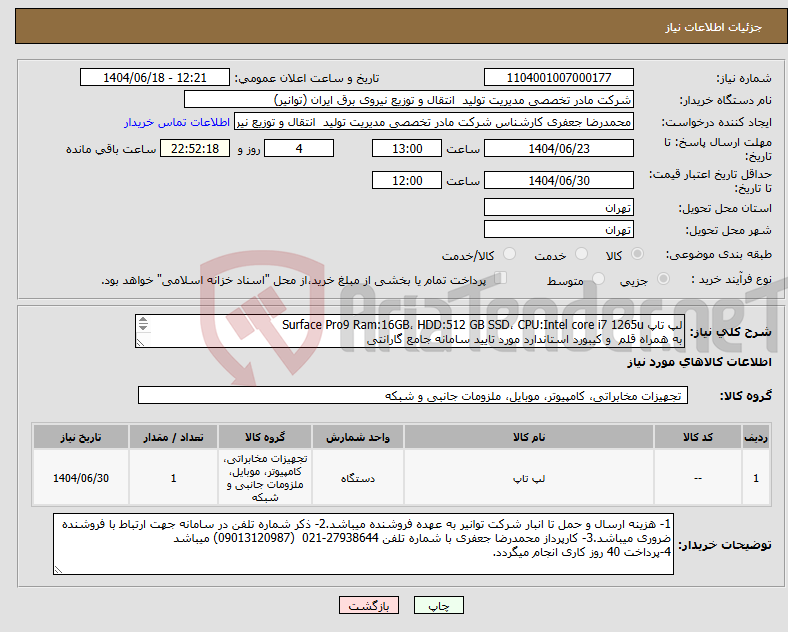Image resolution: width=788 pixels, height=632 pixels.
Task: Click the goods group cell in the table row
Action: 265,478
